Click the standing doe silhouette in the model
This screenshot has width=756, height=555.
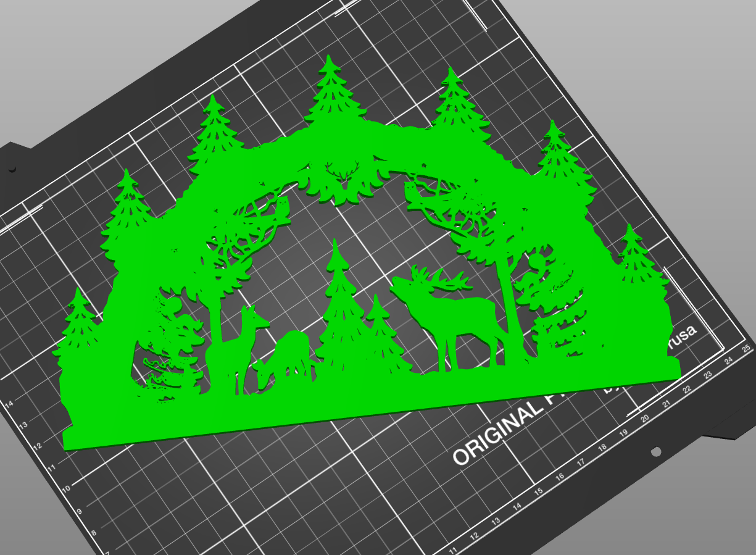238,349
